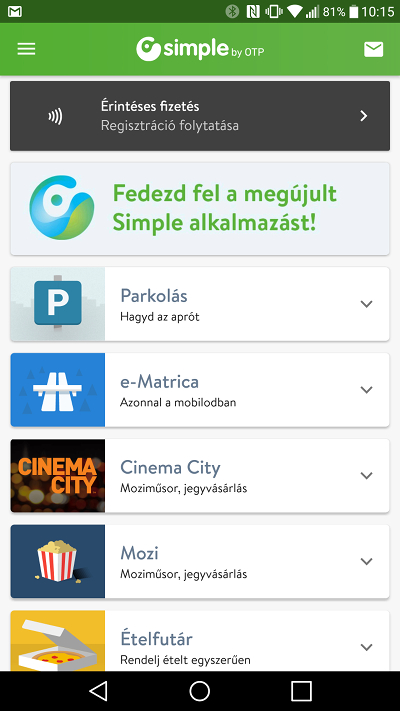Viewport: 400px width, 711px height.
Task: Tap the Ételfutár pizza box icon
Action: coord(58,641)
